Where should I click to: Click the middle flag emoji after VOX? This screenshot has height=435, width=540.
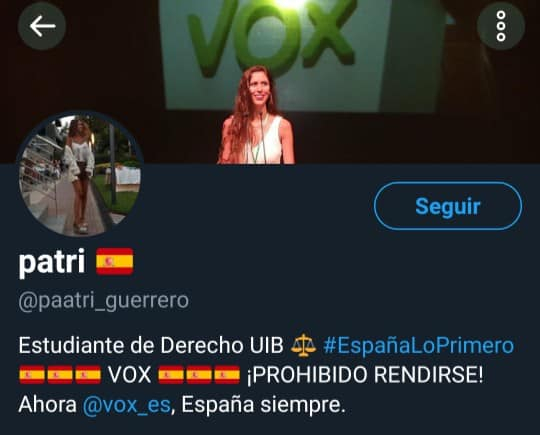tap(199, 375)
